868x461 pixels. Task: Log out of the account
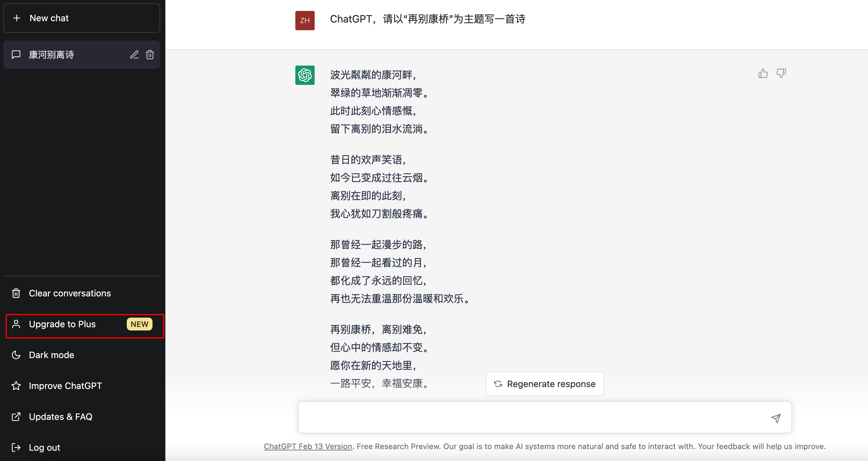pyautogui.click(x=81, y=447)
